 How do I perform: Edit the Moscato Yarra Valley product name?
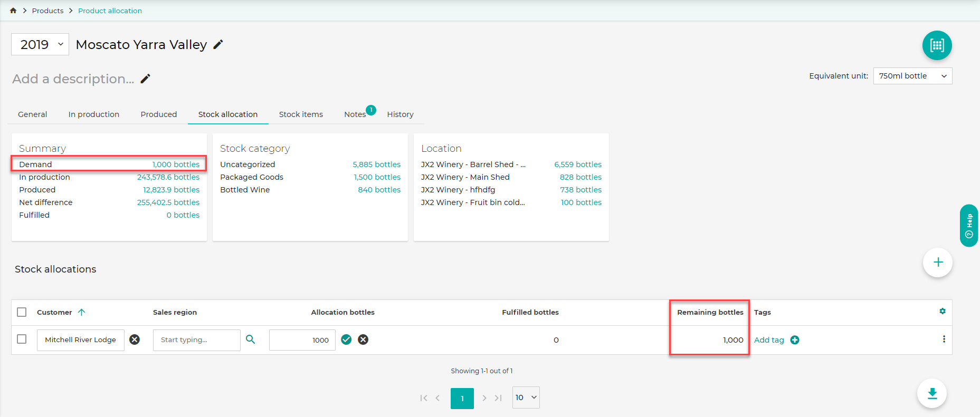click(x=218, y=45)
